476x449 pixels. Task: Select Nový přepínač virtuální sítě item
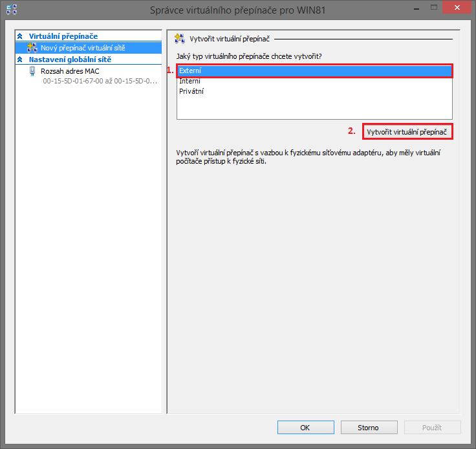click(x=89, y=48)
